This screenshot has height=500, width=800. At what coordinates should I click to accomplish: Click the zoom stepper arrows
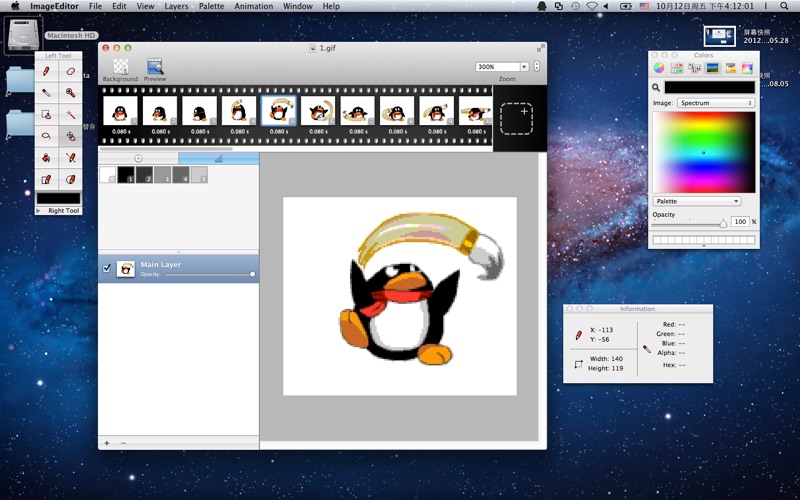537,66
